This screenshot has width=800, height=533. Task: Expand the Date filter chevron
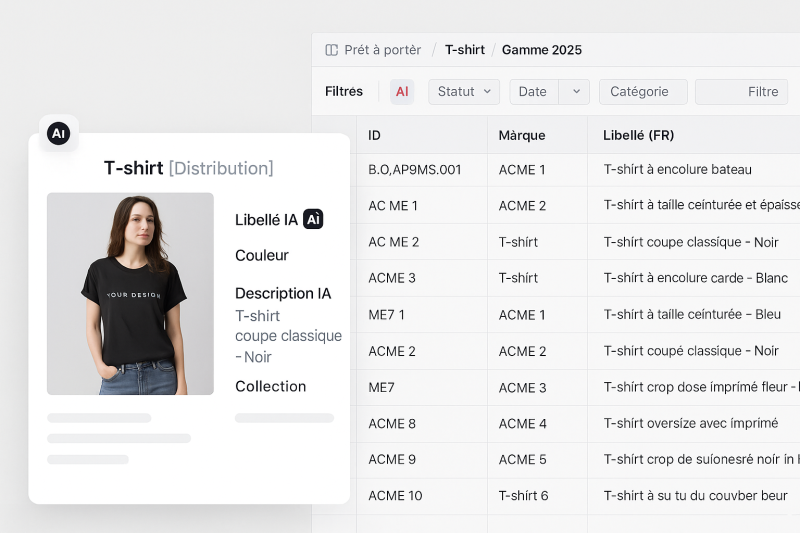click(x=575, y=92)
